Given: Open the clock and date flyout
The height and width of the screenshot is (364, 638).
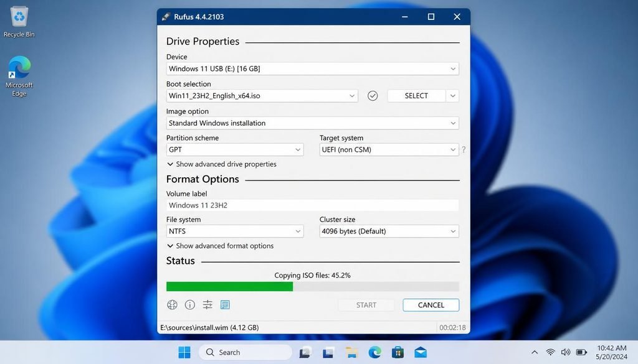Looking at the screenshot, I should [612, 352].
